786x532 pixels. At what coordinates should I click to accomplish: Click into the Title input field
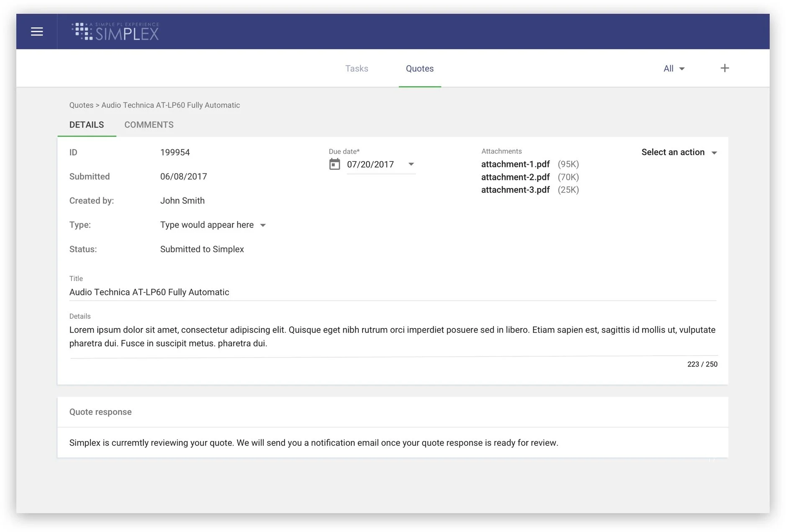pyautogui.click(x=393, y=292)
